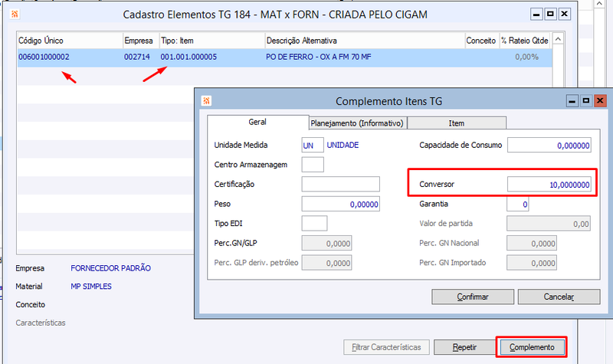Click the Código Único column header
Screen dimensions: 613x364
70,41
